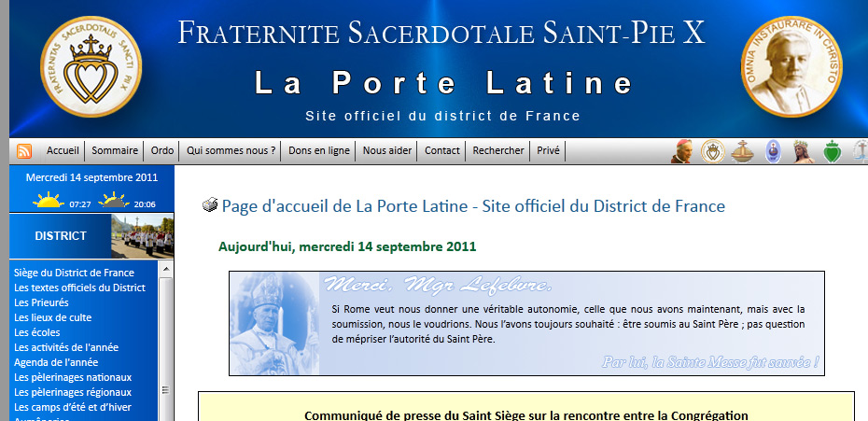Open the 'Qui sommes nous ?' menu
The height and width of the screenshot is (421, 868).
click(231, 151)
